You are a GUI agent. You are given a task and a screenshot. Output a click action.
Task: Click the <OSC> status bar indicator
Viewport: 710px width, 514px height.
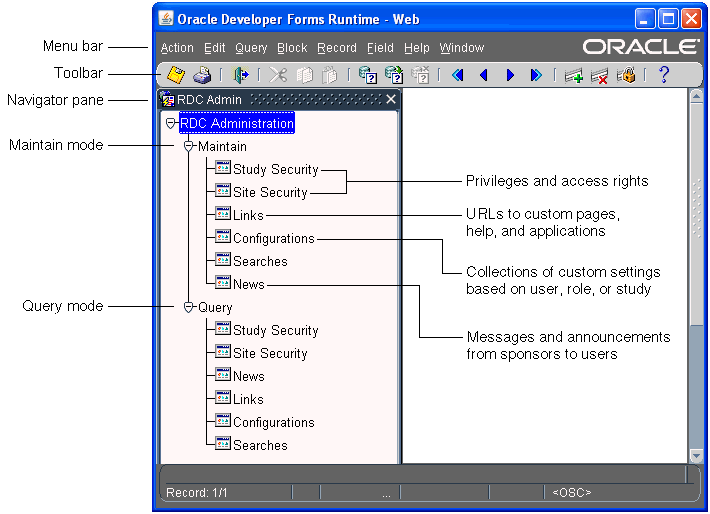[x=571, y=493]
